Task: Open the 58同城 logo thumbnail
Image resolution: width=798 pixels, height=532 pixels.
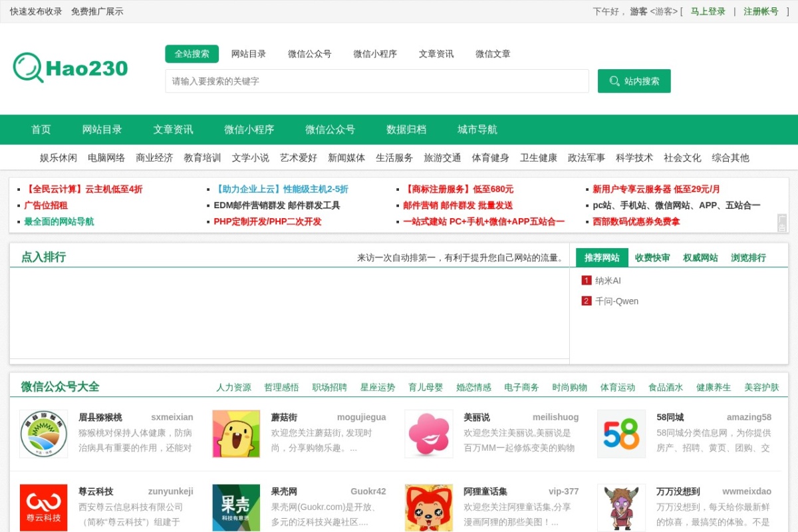Action: 621,434
